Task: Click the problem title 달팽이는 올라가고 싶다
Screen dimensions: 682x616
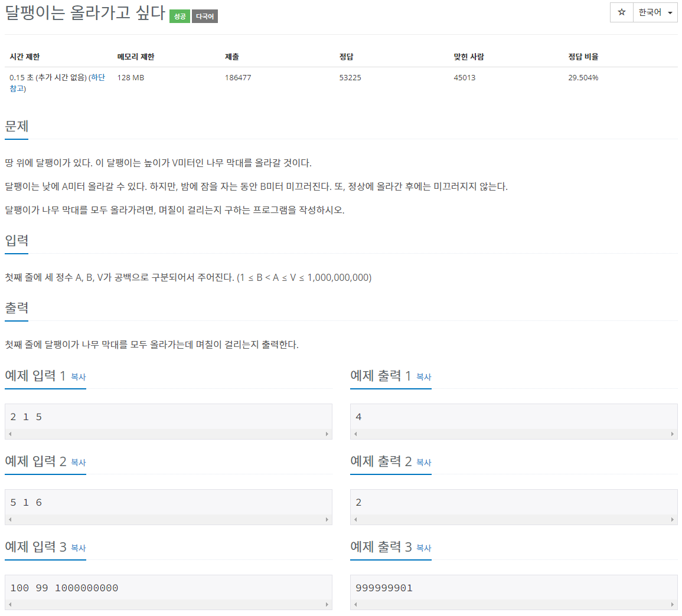Action: 85,12
